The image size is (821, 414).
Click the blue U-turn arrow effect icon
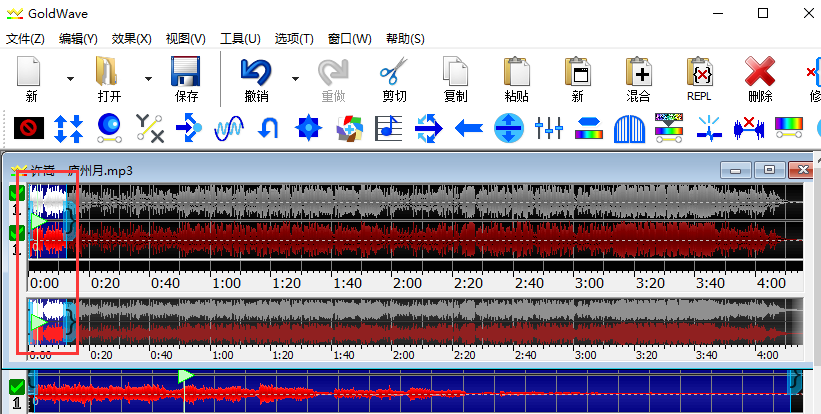(x=268, y=128)
